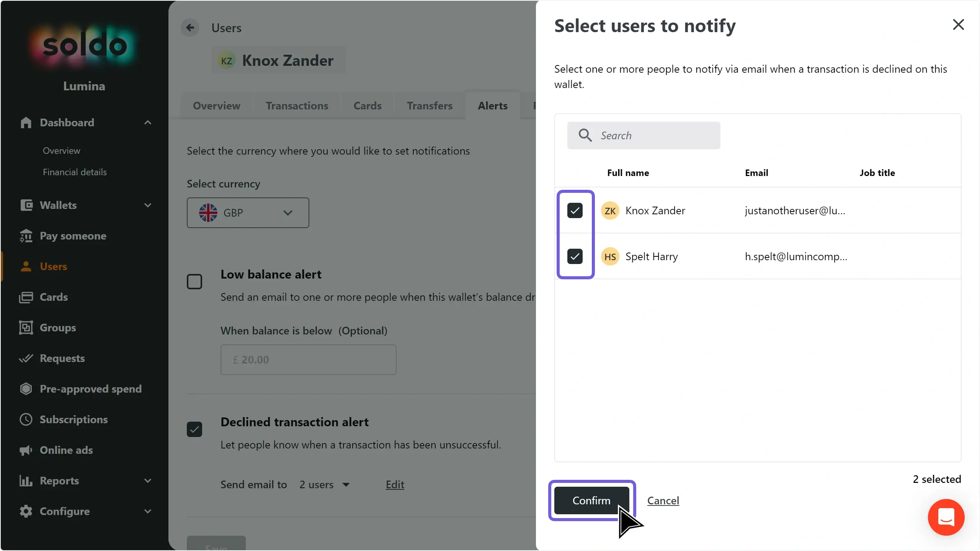Click the Edit link for email recipients
Image resolution: width=980 pixels, height=551 pixels.
pos(395,484)
